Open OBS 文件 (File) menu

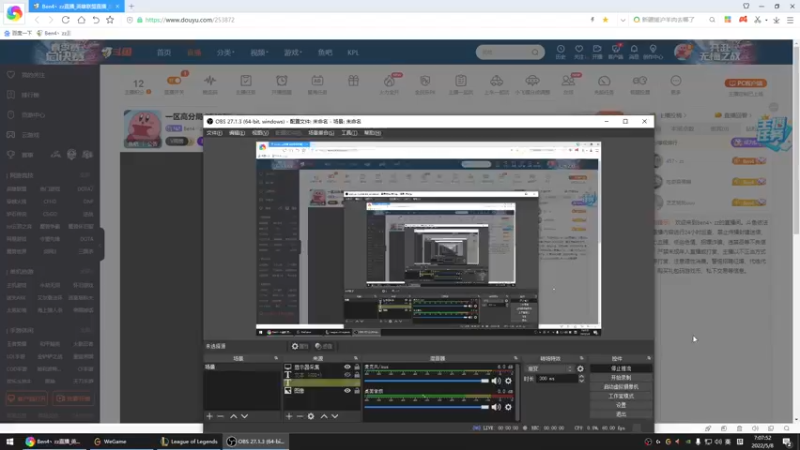(214, 133)
